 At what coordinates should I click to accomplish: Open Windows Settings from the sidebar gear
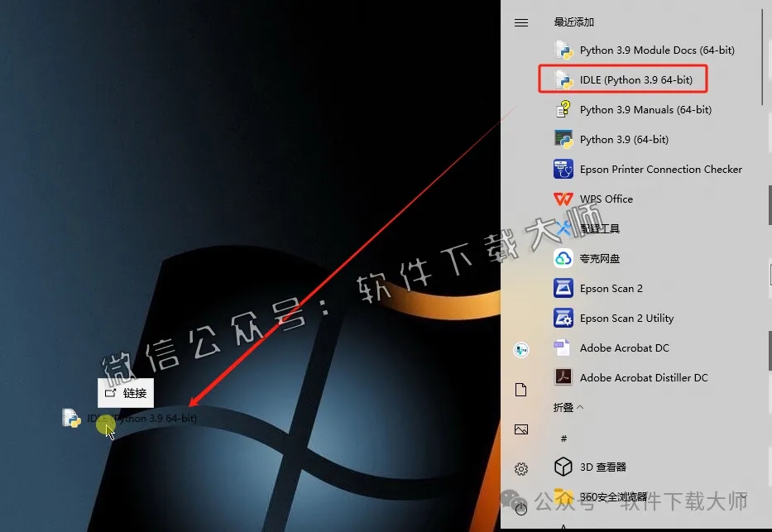click(x=520, y=467)
